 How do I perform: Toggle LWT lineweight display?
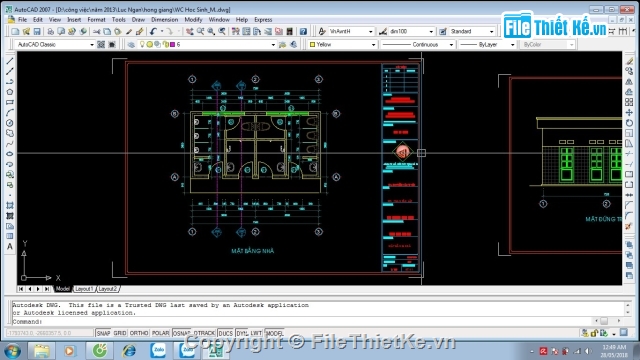(256, 333)
